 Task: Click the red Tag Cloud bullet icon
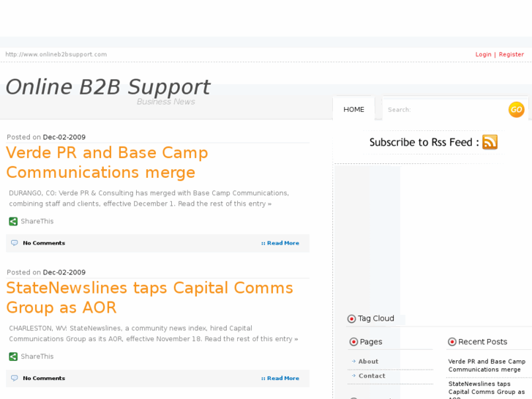[351, 318]
